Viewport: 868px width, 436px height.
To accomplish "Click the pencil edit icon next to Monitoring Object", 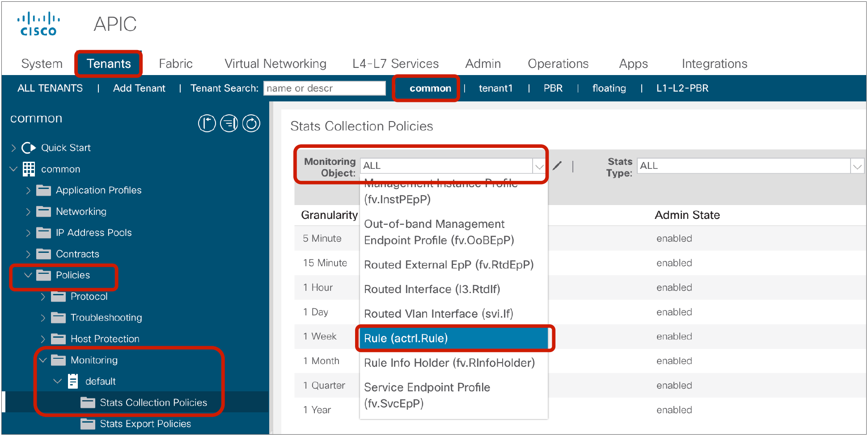I will click(557, 166).
